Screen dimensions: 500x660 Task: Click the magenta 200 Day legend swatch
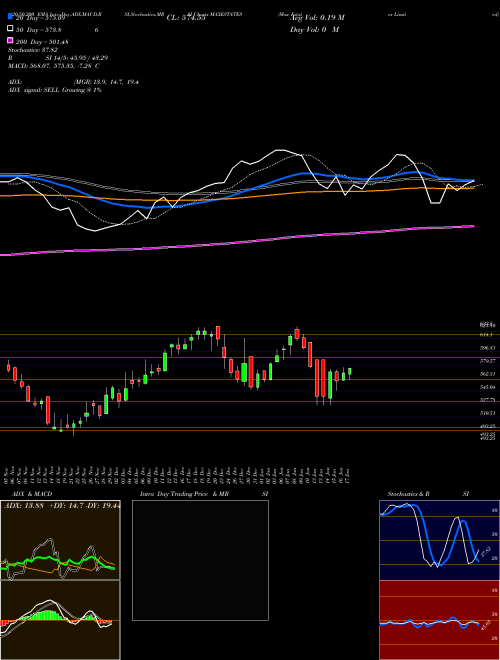(10, 40)
